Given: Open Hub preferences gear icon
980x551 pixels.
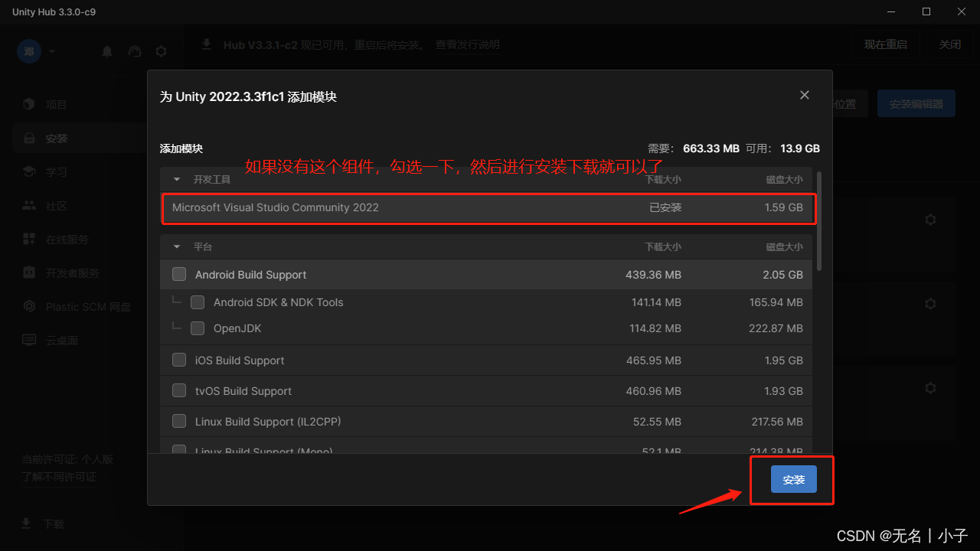Looking at the screenshot, I should (x=161, y=51).
